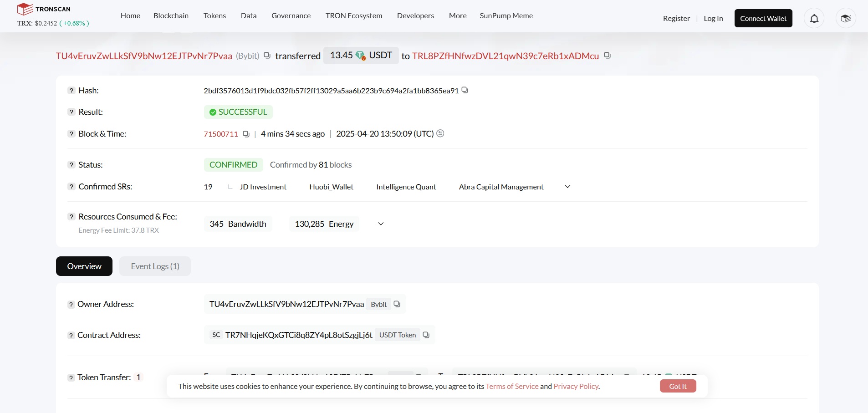Click the USDT Token tag
Image resolution: width=868 pixels, height=413 pixels.
tap(397, 335)
